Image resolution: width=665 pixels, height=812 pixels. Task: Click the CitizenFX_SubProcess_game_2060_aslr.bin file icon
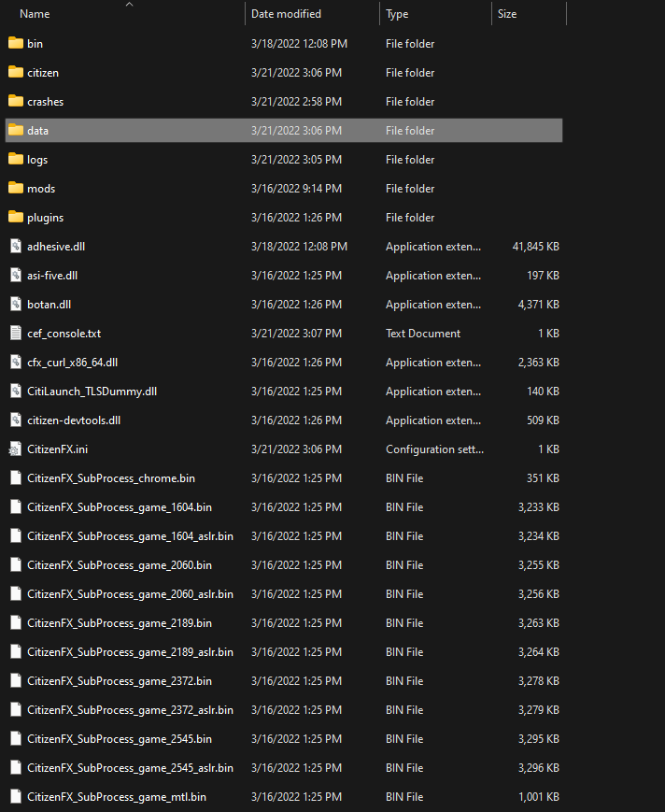(16, 594)
